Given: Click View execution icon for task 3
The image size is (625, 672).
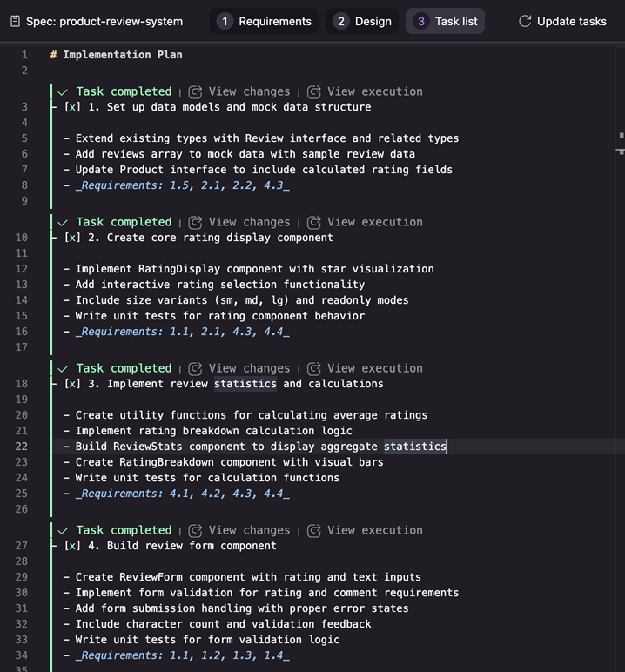Looking at the screenshot, I should tap(314, 368).
